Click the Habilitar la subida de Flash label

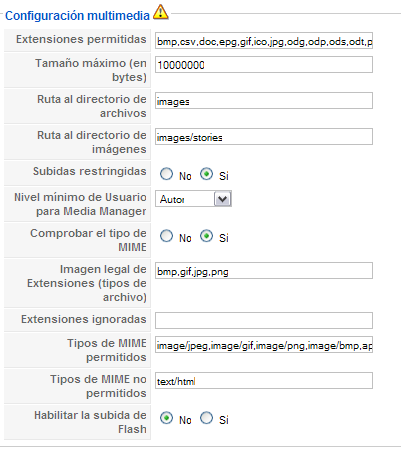point(90,422)
